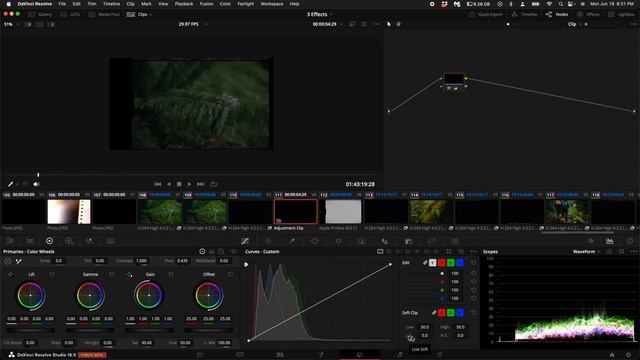Toggle the LUTs panel
640x360 pixels.
tap(70, 14)
